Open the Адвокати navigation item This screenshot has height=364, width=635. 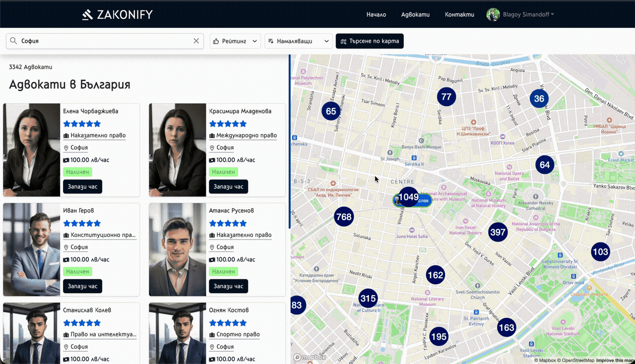tap(415, 14)
